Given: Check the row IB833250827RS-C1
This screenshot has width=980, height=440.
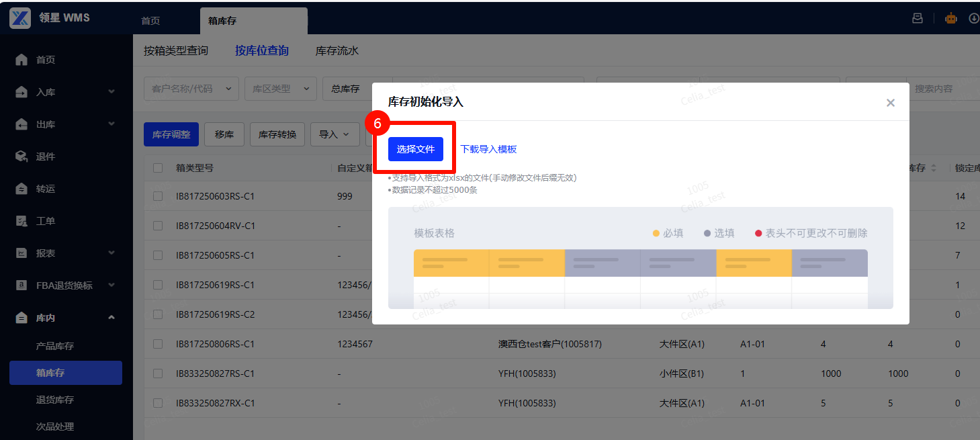Looking at the screenshot, I should pos(158,373).
